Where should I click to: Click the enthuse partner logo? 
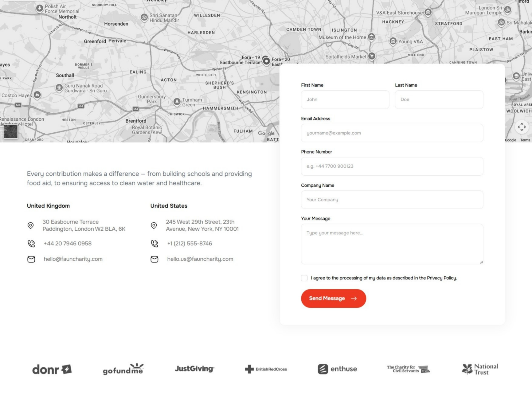tap(337, 369)
